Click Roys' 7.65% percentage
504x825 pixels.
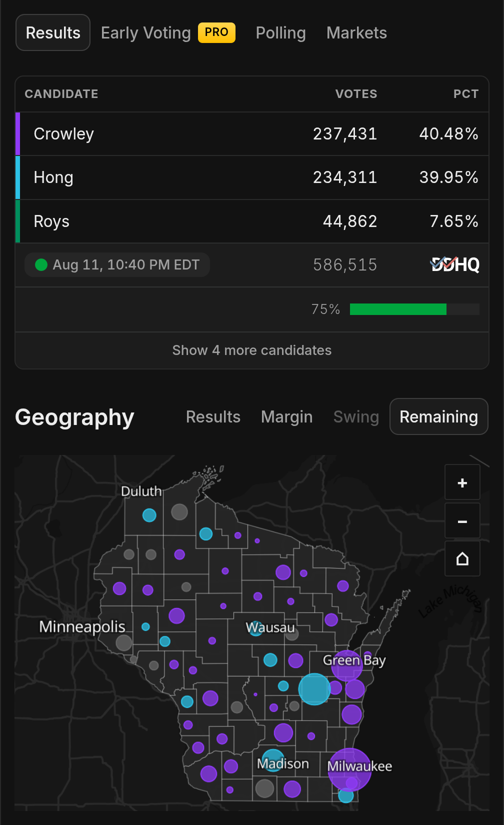tap(453, 221)
